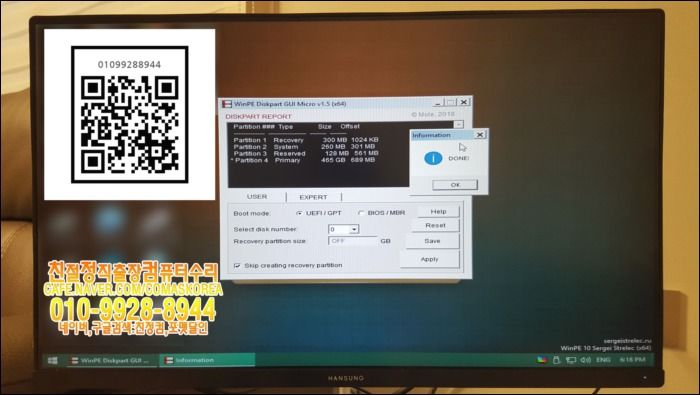Open the network tray icon
Screen dimensions: 700x395
(x=571, y=360)
